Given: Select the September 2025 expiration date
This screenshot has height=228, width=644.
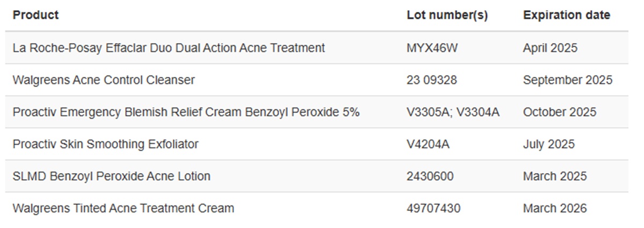Looking at the screenshot, I should click(x=567, y=80).
